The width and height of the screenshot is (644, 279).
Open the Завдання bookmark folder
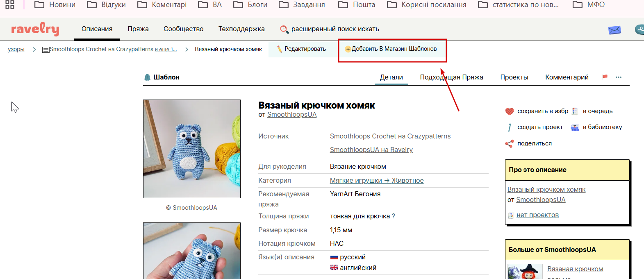coord(302,5)
